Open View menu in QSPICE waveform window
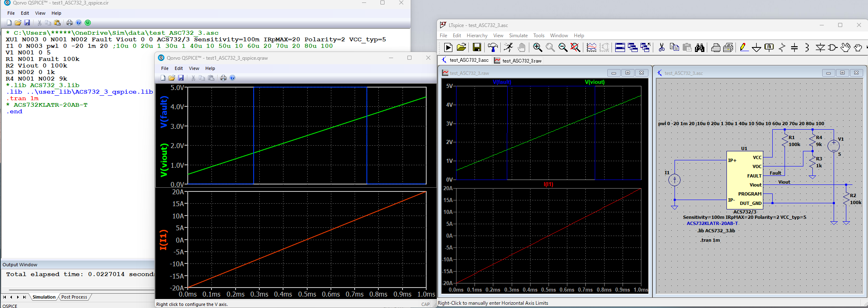 point(194,68)
